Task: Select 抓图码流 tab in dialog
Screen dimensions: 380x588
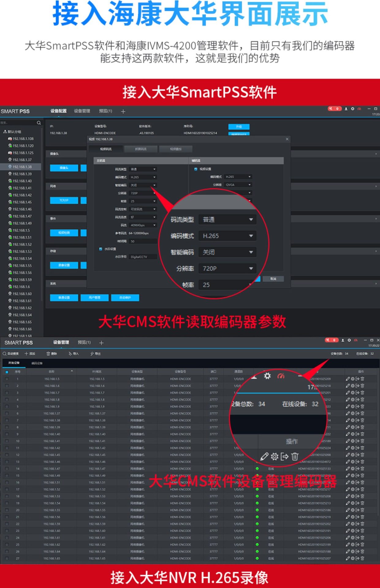Action: pyautogui.click(x=141, y=149)
